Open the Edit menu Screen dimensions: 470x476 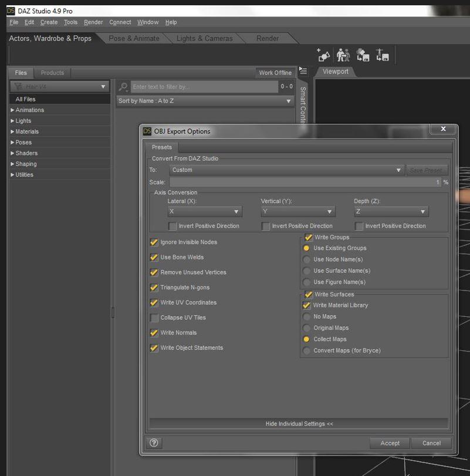[x=29, y=22]
